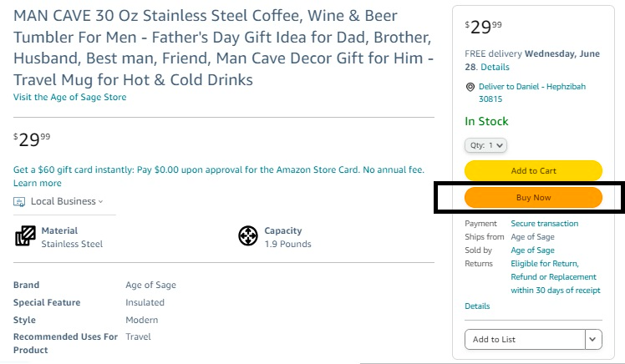Expand the Local Business chevron
Viewport: 625px width, 364px height.
pos(101,201)
